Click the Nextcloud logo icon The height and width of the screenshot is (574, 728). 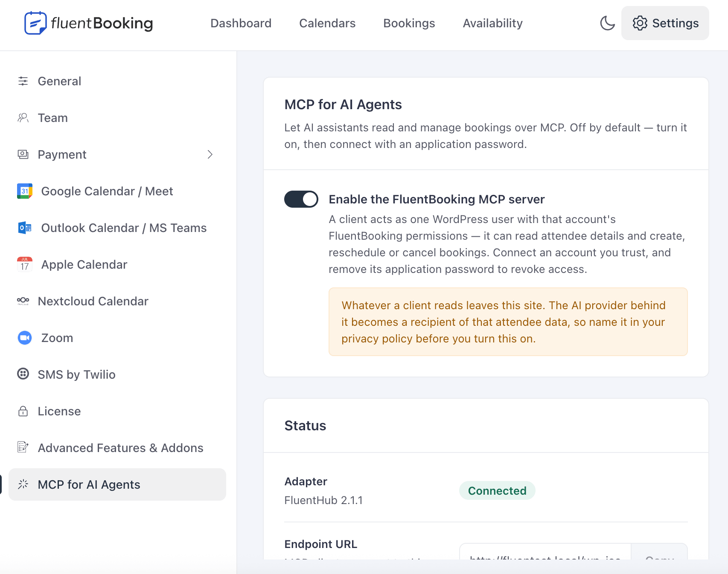(x=23, y=301)
